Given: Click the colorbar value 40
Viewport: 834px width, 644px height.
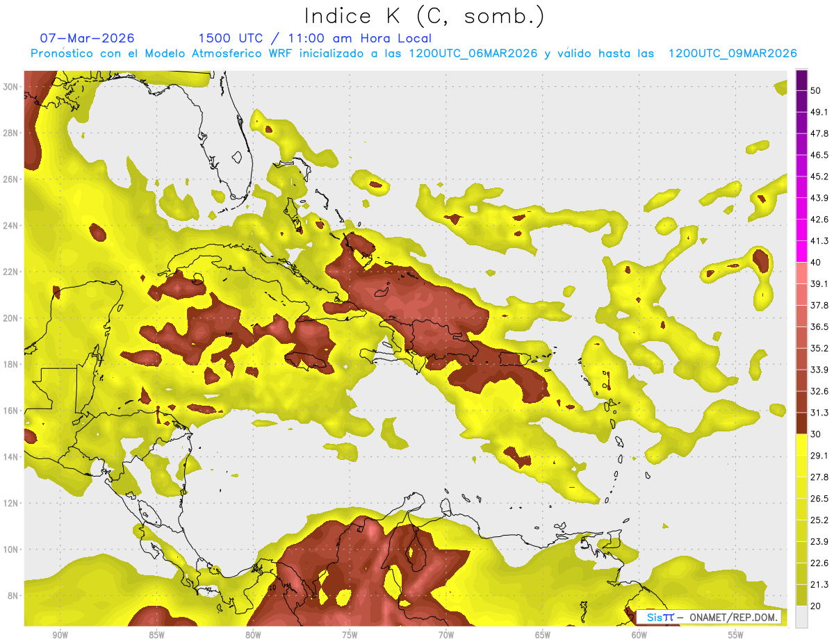Looking at the screenshot, I should [x=816, y=263].
